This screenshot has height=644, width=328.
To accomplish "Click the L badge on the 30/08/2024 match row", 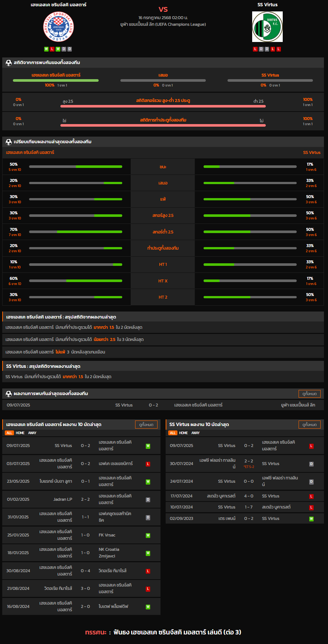I will (148, 571).
